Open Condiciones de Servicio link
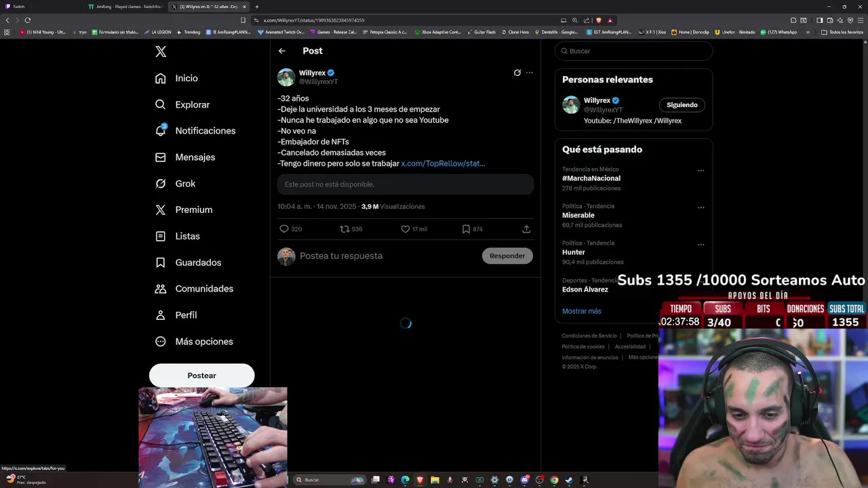Image resolution: width=868 pixels, height=488 pixels. (589, 336)
